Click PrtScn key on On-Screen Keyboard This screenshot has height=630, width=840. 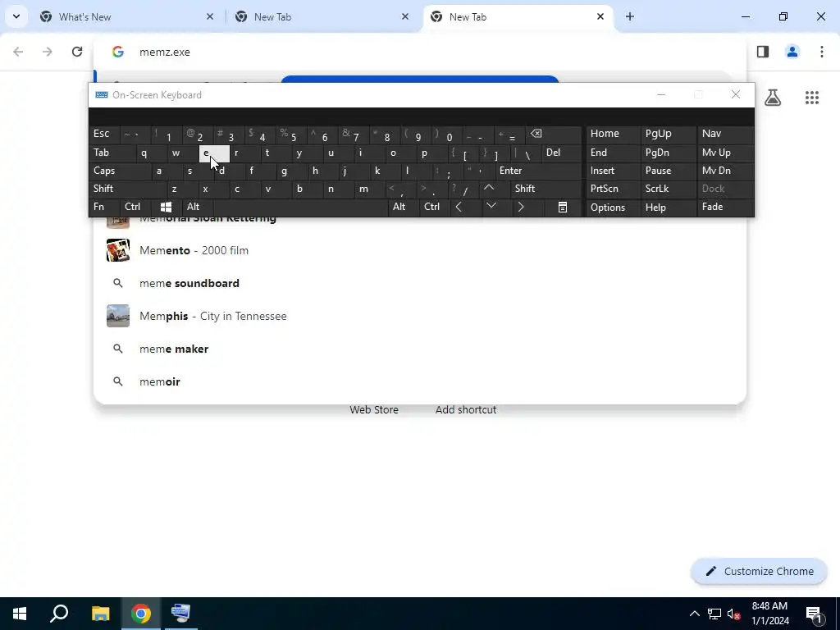pos(613,189)
